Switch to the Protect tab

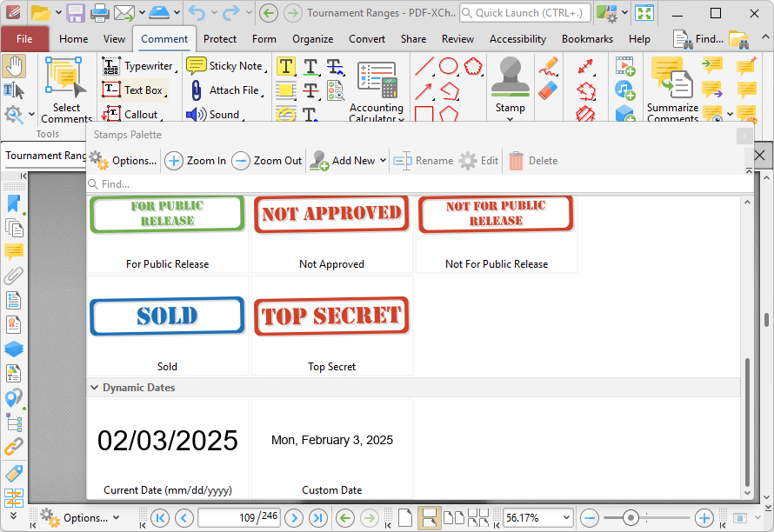click(x=220, y=39)
